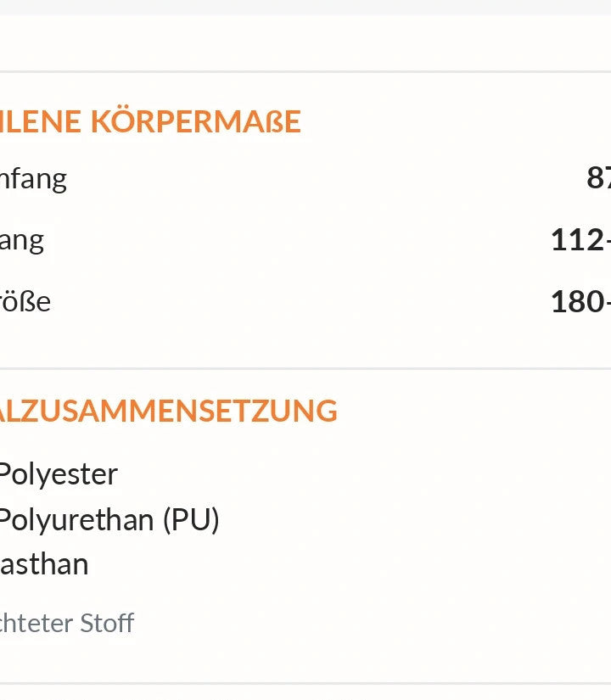The height and width of the screenshot is (700, 611).
Task: Select the truncated 'ang' row label
Action: point(22,242)
